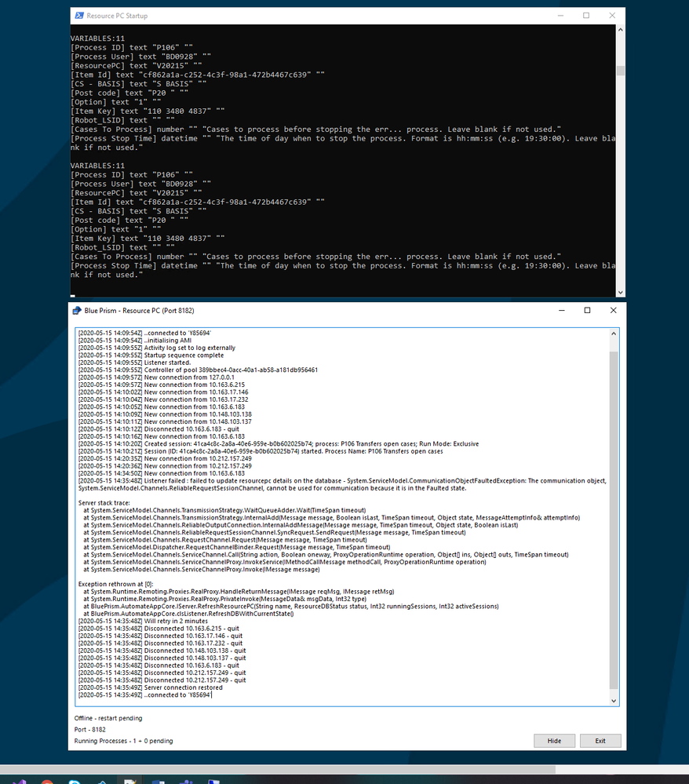Viewport: 689px width, 784px height.
Task: Click 'Activity log set to log externally' line
Action: pos(156,348)
